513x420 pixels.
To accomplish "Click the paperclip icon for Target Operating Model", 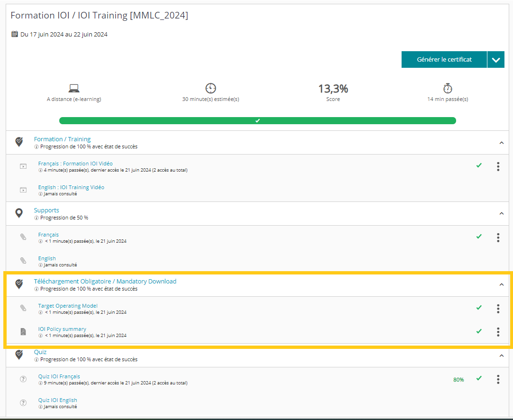I will [23, 308].
